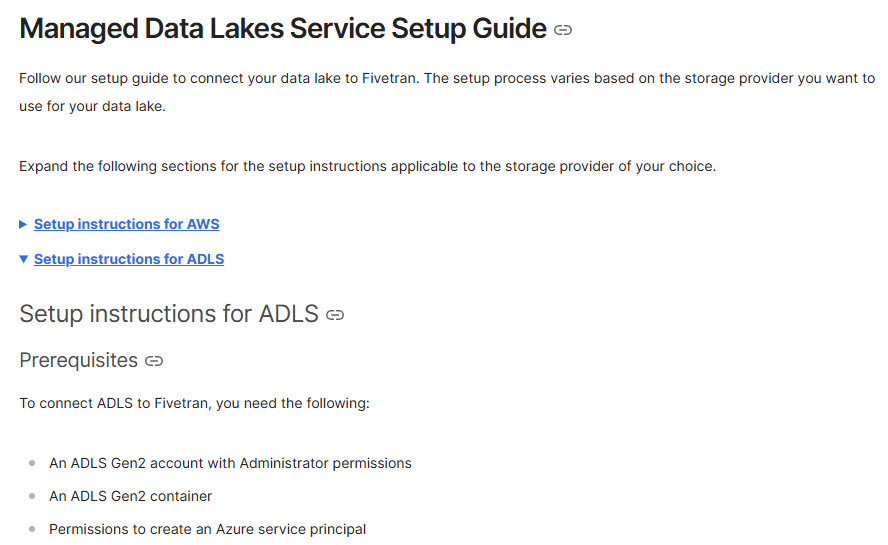Expand the AWS setup instructions triangle
The image size is (888, 545).
[23, 224]
